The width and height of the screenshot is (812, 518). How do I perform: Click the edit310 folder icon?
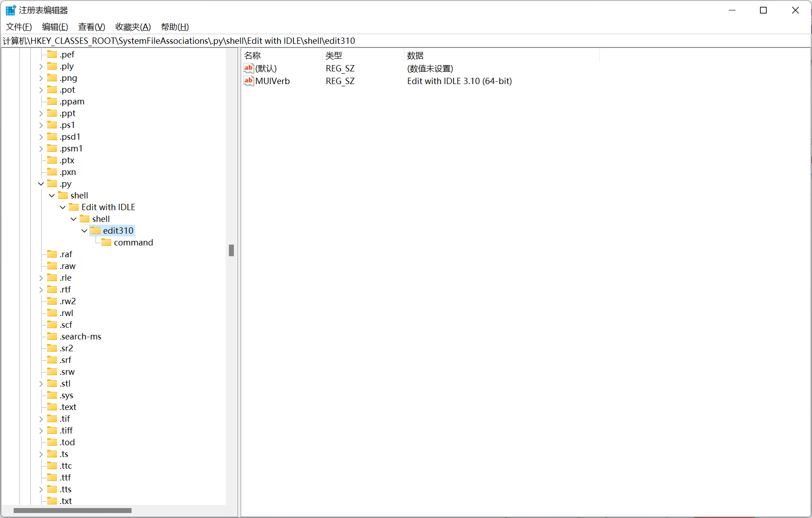pos(95,231)
